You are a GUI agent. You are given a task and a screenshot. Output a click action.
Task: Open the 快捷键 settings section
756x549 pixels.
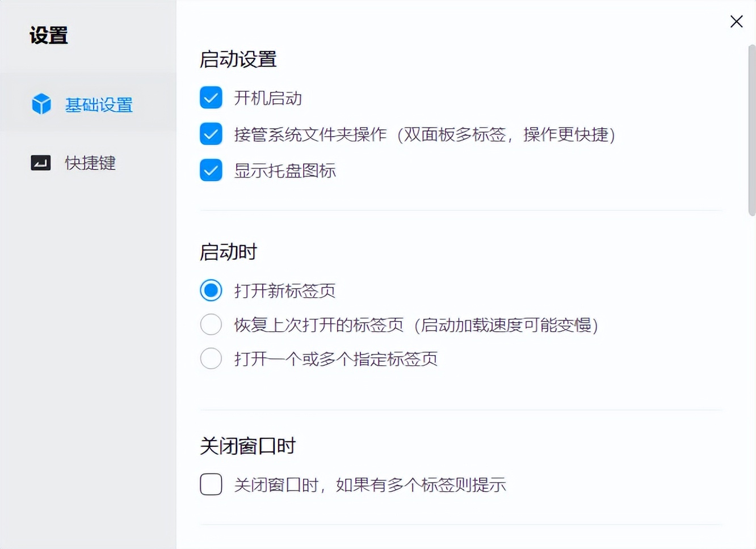pos(90,163)
